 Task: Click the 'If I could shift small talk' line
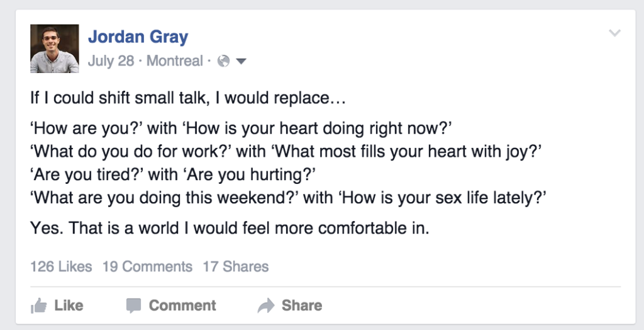point(189,99)
